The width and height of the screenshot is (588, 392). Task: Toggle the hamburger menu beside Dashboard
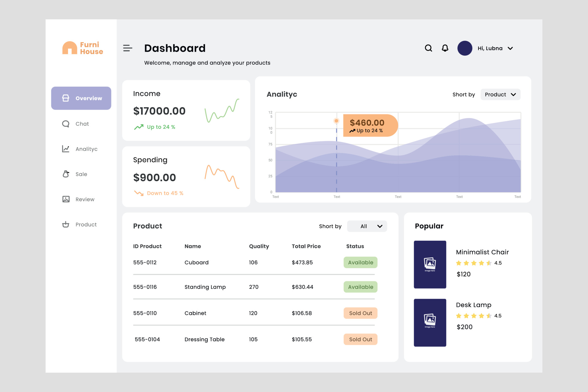127,48
